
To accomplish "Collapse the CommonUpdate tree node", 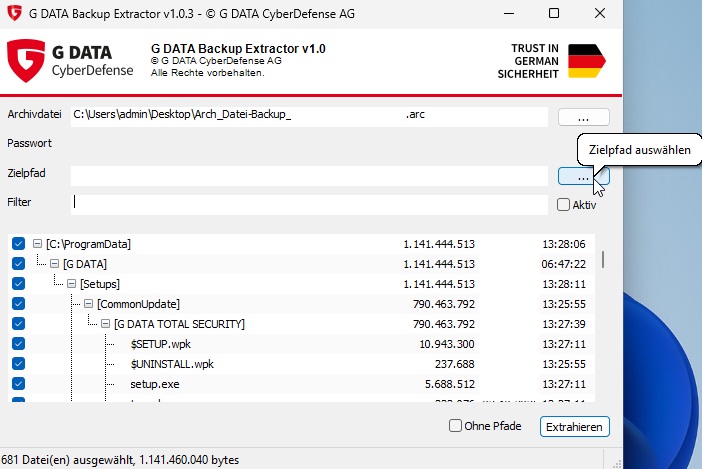I will [x=89, y=304].
